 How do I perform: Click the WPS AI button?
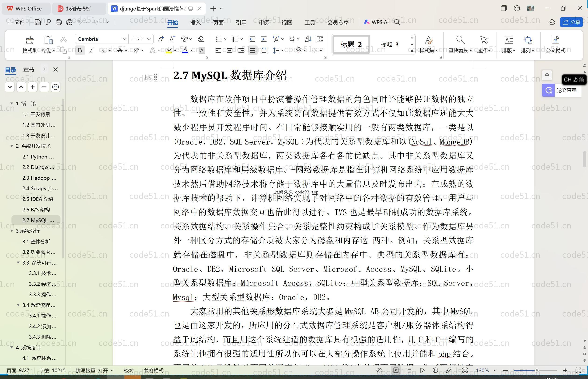pyautogui.click(x=376, y=22)
